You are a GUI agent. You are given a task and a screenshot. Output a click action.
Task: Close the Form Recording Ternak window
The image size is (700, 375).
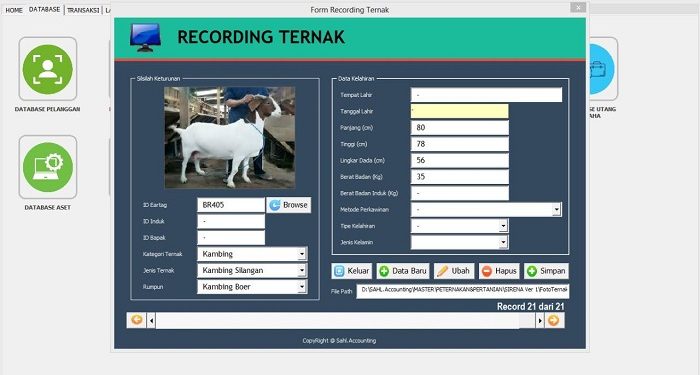(578, 7)
